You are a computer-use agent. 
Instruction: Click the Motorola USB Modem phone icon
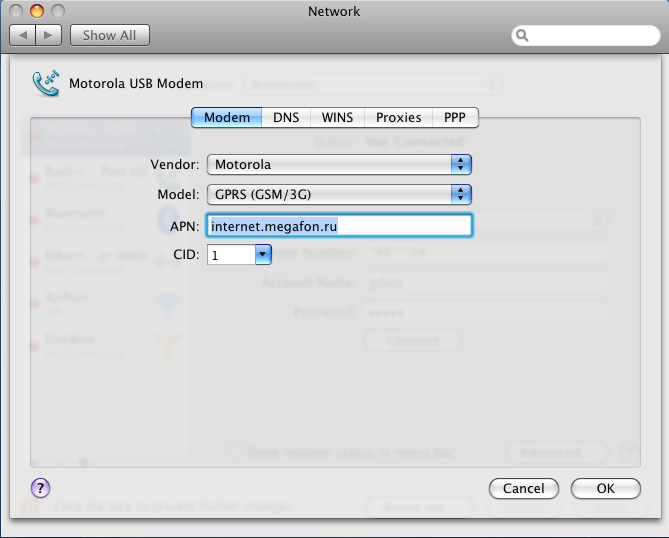(46, 83)
